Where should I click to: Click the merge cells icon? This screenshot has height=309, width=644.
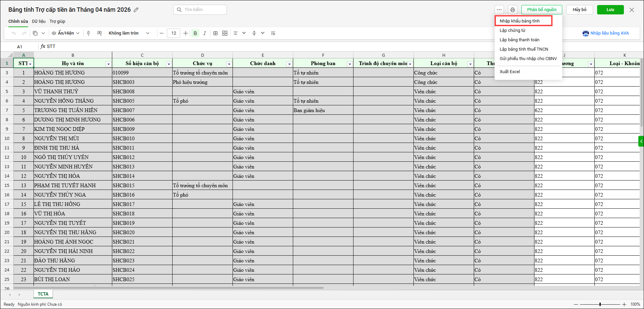(x=225, y=33)
